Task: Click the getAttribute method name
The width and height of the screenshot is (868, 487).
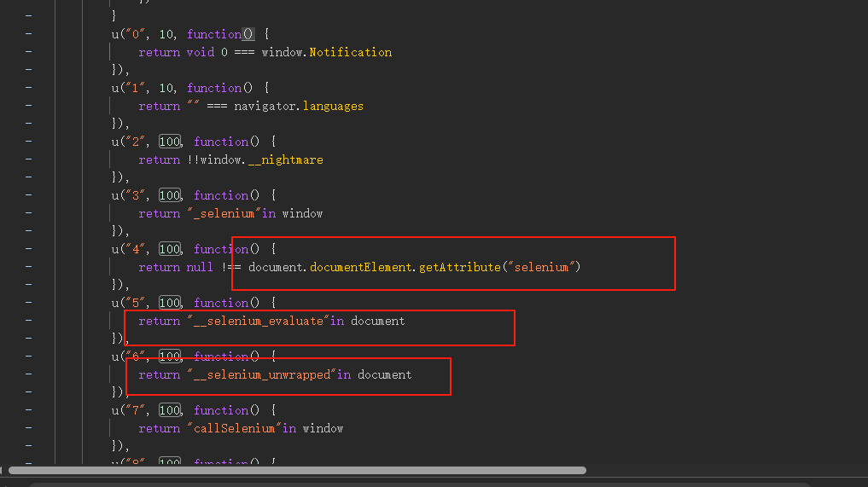Action: 459,267
